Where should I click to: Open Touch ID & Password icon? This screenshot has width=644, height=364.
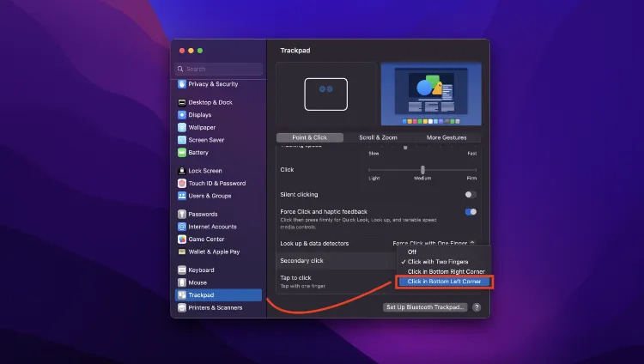(182, 183)
